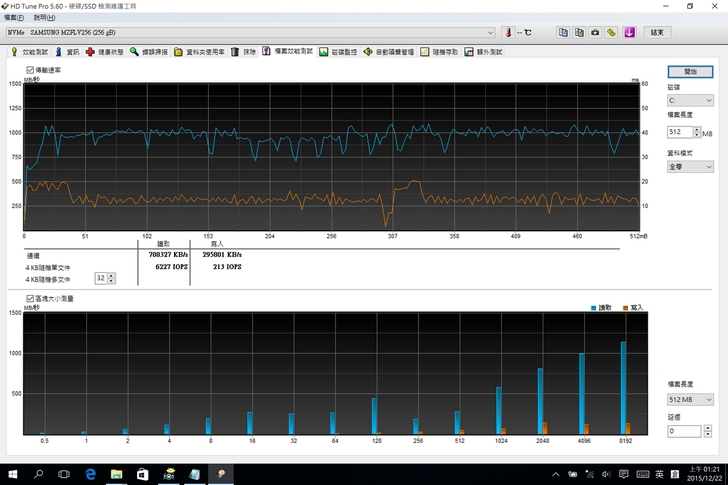This screenshot has width=728, height=485.
Task: Click the Windows Start button
Action: [13, 474]
